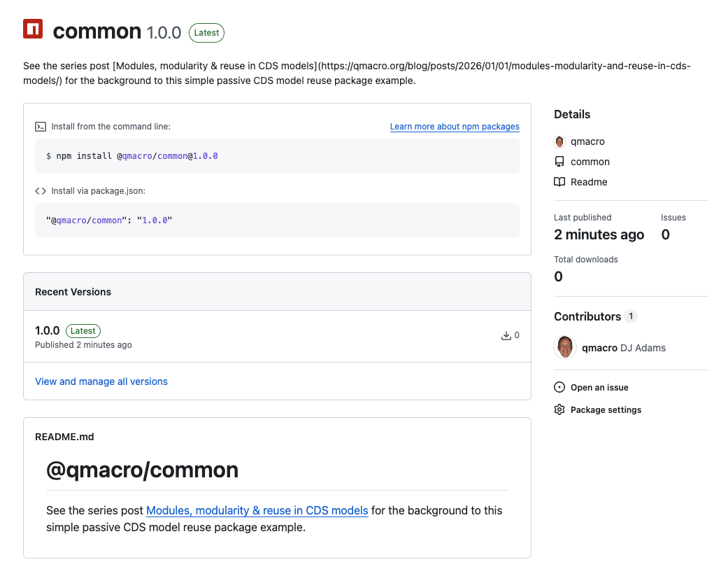
Task: Click the repository icon beside common
Action: 559,162
